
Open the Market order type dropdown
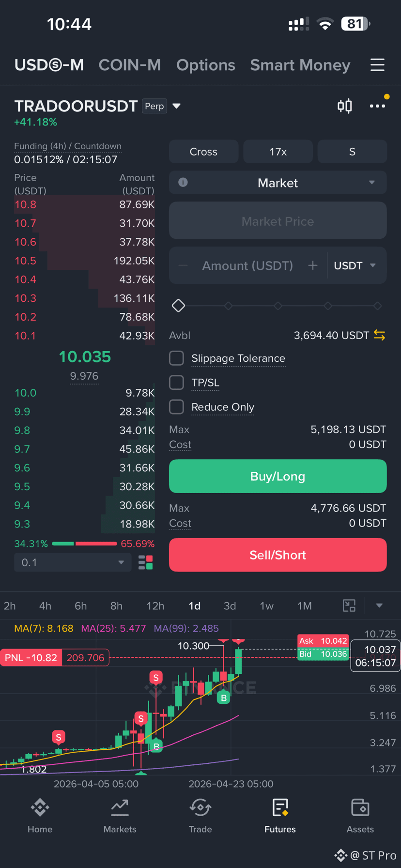click(x=278, y=183)
